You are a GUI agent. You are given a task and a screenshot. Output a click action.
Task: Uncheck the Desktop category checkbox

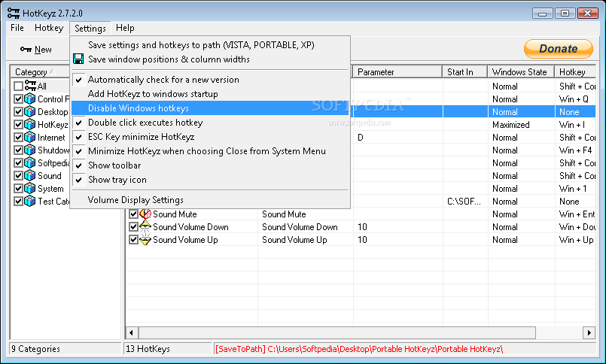coord(18,111)
